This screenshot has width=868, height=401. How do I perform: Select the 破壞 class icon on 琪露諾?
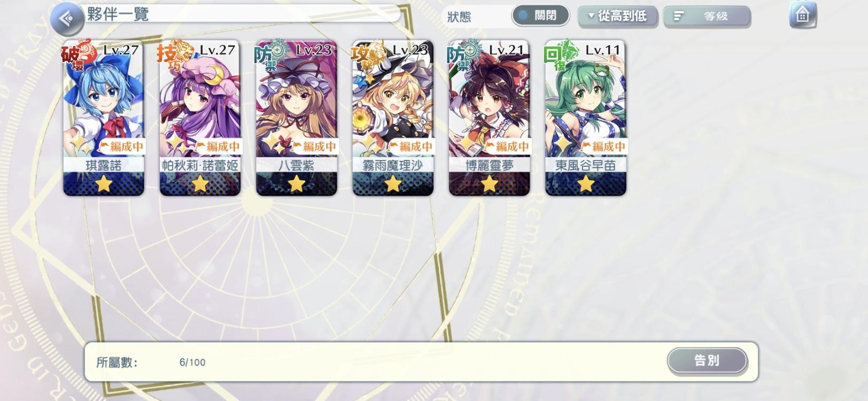[79, 54]
